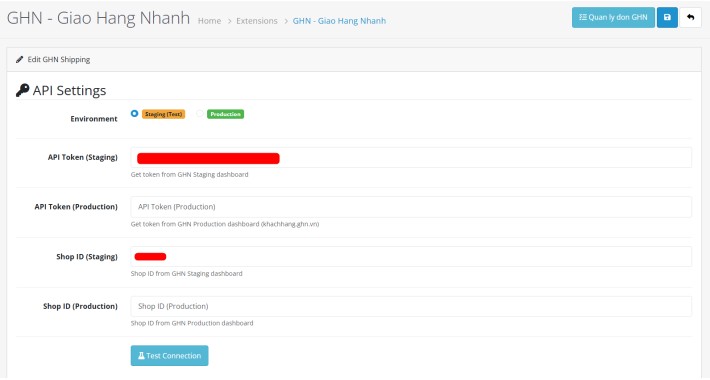Click the Environment field label

click(x=94, y=119)
